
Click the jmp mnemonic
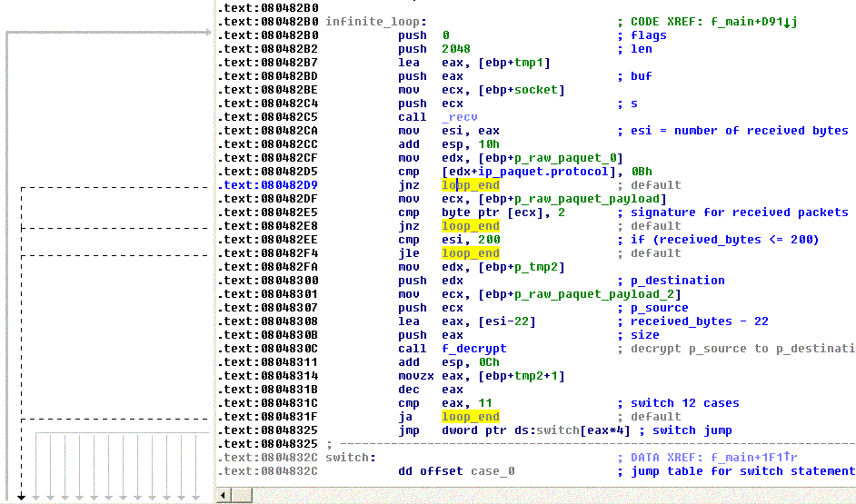coord(409,430)
